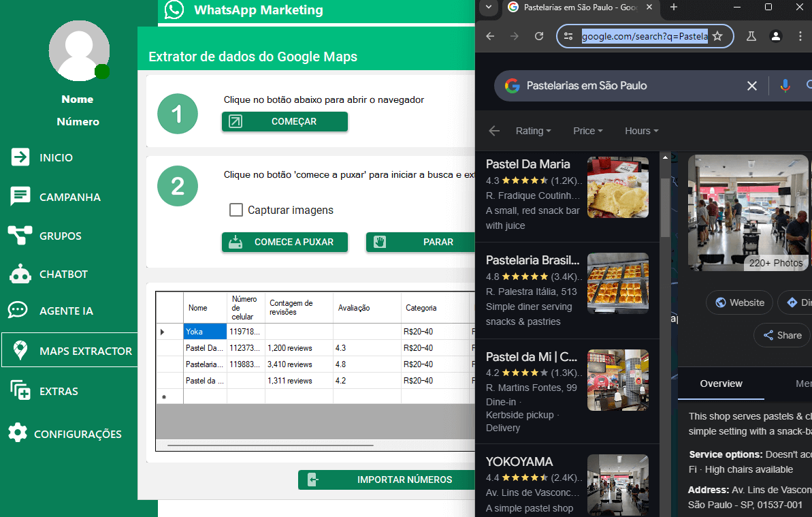
Task: Open the CAMPANHA message icon section
Action: click(x=54, y=197)
